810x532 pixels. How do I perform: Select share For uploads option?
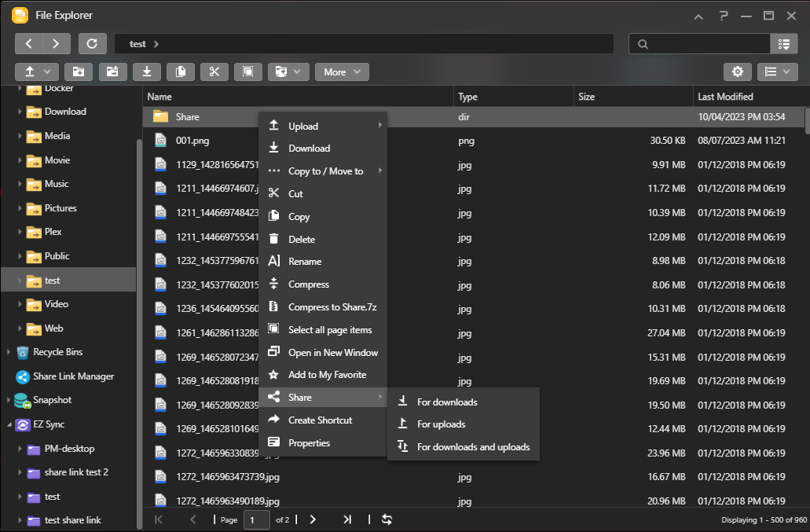[464, 424]
